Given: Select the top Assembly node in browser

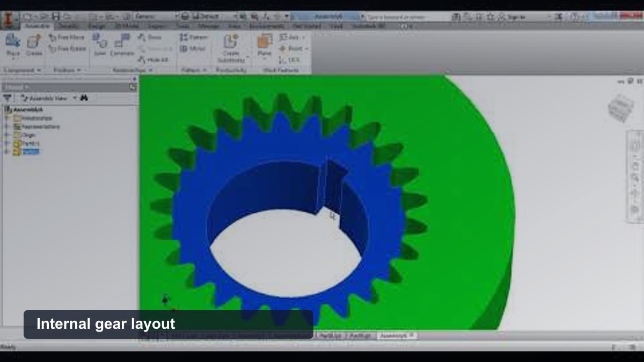Looking at the screenshot, I should (23, 109).
